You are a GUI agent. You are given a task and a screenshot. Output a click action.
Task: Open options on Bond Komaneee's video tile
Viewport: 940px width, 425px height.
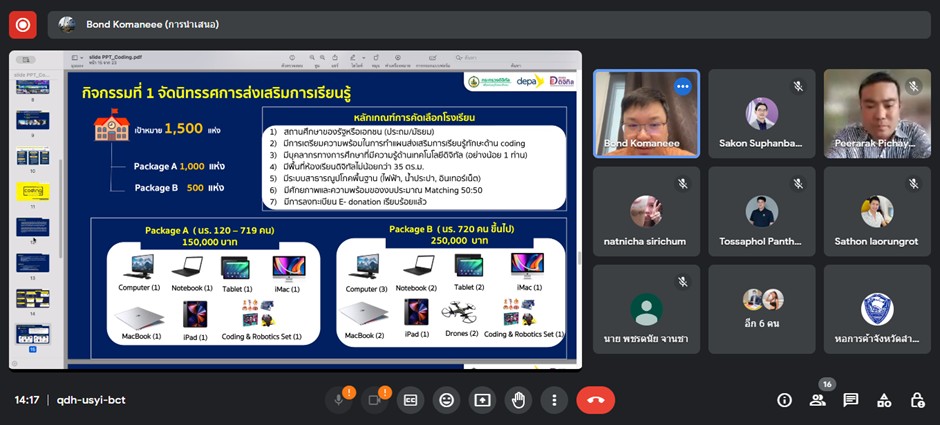coord(683,87)
